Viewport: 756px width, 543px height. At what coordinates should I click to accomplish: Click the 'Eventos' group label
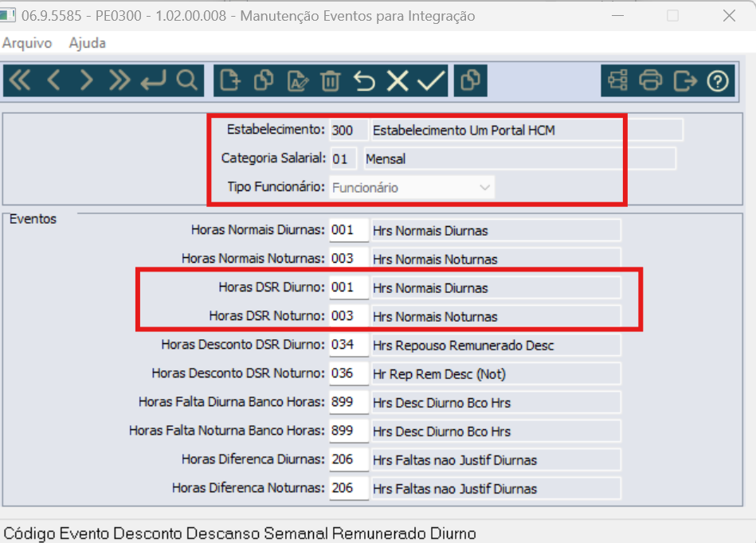pyautogui.click(x=33, y=219)
